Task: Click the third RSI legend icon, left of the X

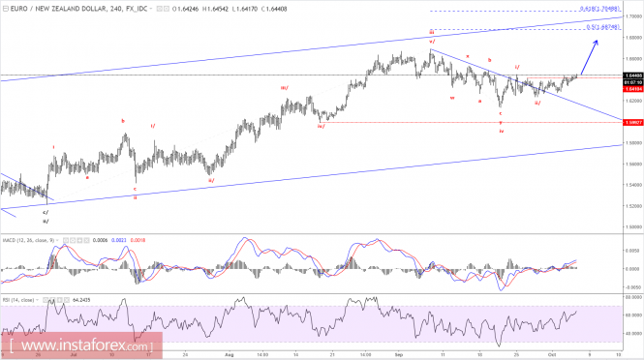Action: tap(59, 300)
